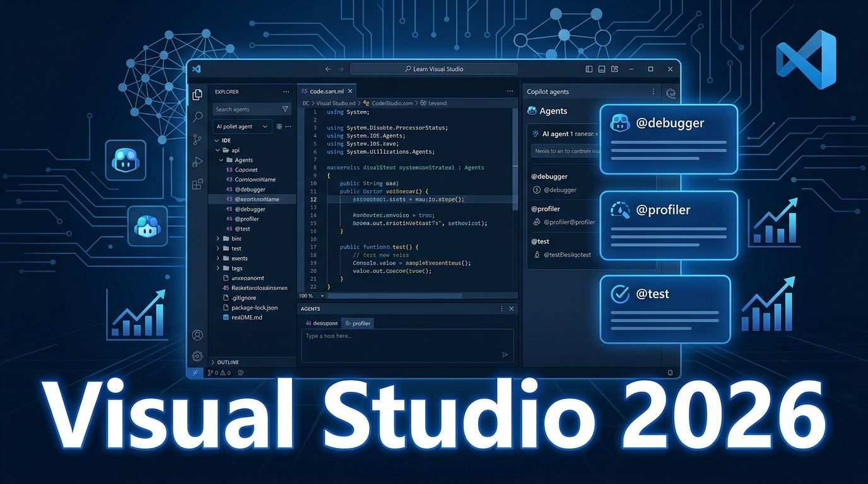Open the Accounts person icon
This screenshot has width=868, height=484.
197,335
